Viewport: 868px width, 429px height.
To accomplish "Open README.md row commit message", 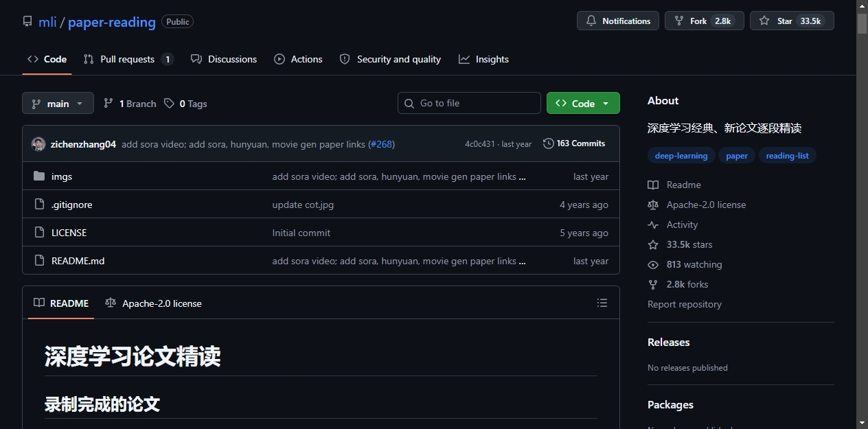I will click(399, 261).
